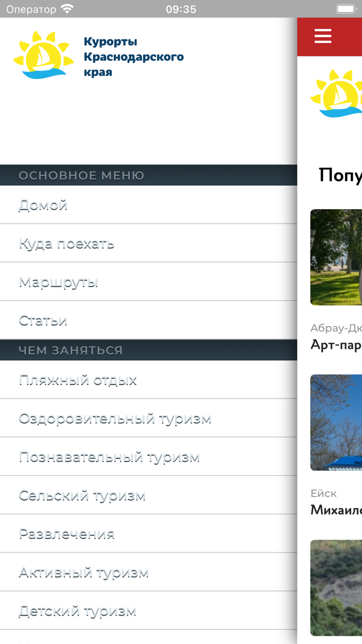Go to Статьи section
This screenshot has height=644, width=362.
click(148, 320)
